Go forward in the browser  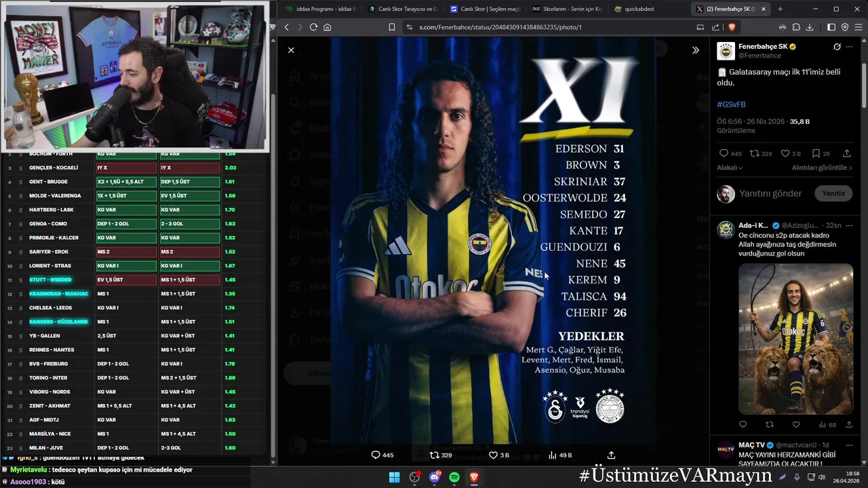(299, 27)
